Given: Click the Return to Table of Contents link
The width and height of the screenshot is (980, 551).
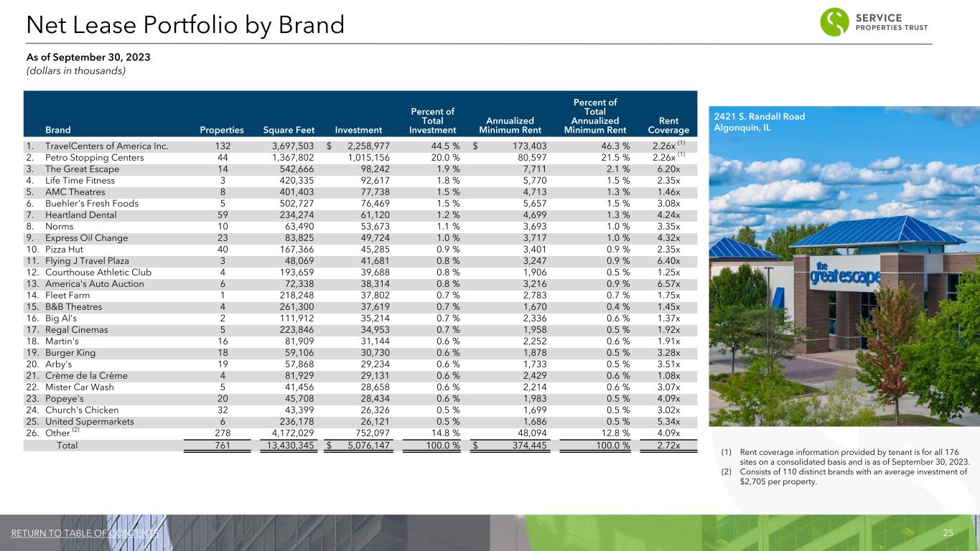Looking at the screenshot, I should point(85,533).
